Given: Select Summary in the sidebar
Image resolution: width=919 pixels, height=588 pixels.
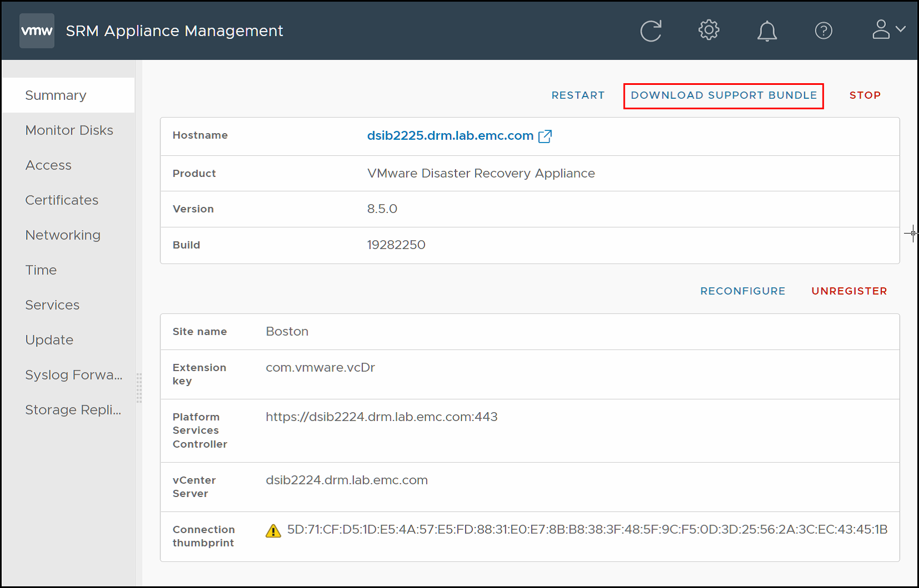Looking at the screenshot, I should coord(68,95).
